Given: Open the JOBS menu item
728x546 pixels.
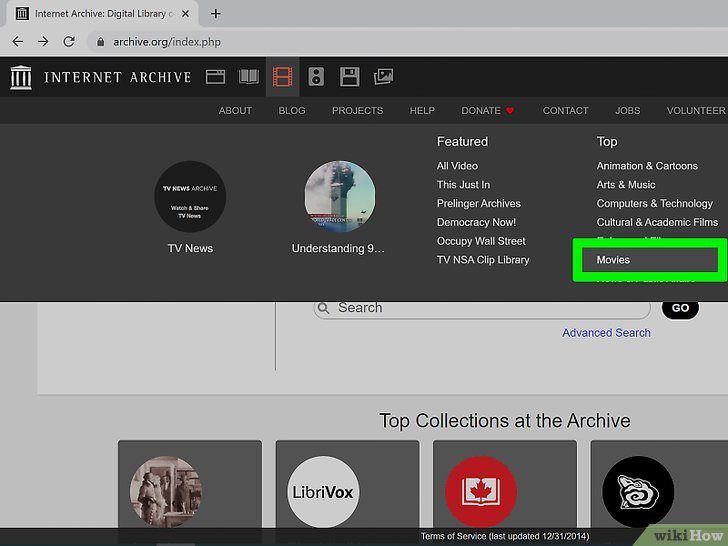Looking at the screenshot, I should click(628, 111).
